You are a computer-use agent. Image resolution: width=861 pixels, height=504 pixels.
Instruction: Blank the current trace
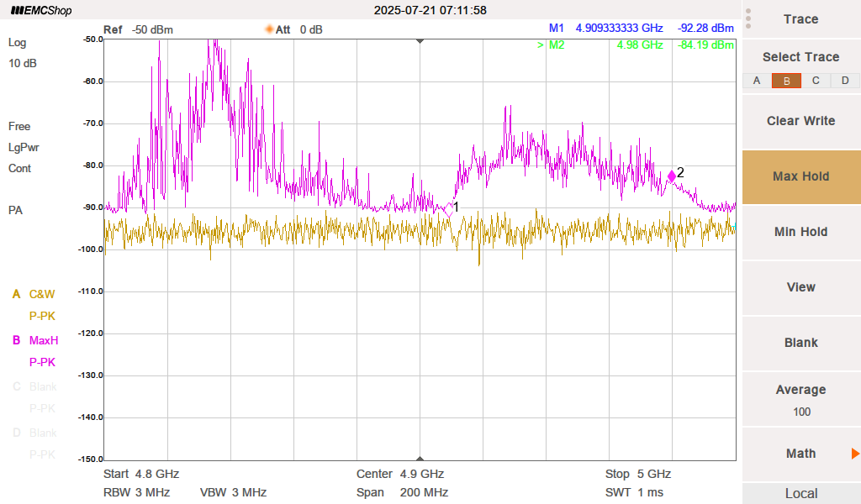(x=800, y=343)
